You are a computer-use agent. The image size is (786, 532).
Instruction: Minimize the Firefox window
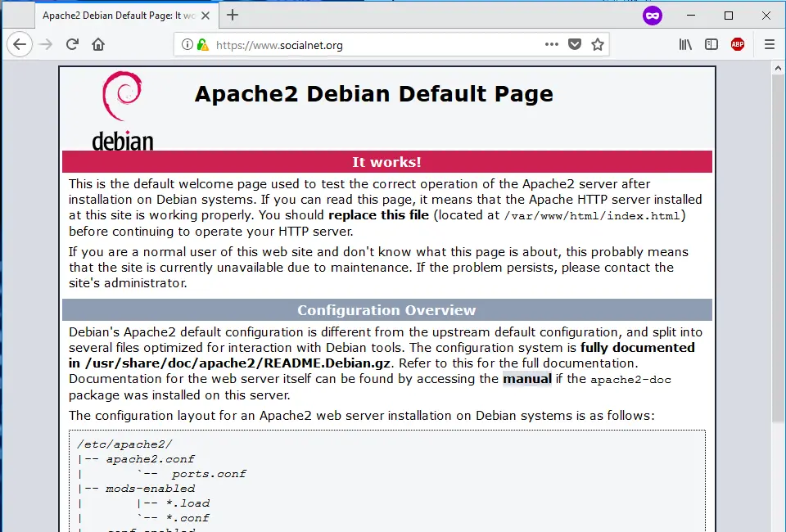click(x=691, y=16)
